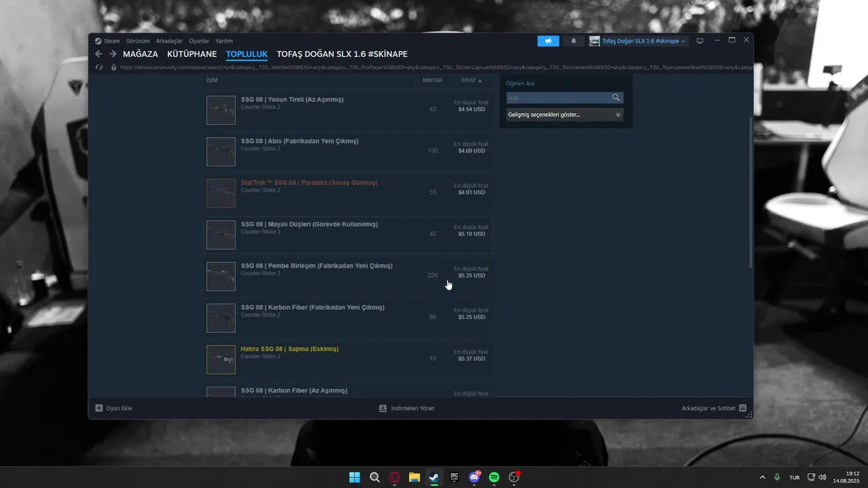The image size is (868, 488).
Task: Open the Oyunlar menu
Action: (x=199, y=41)
